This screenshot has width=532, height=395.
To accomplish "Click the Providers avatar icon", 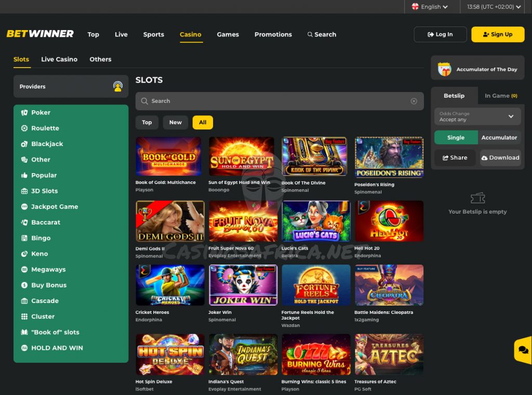I will [x=118, y=86].
